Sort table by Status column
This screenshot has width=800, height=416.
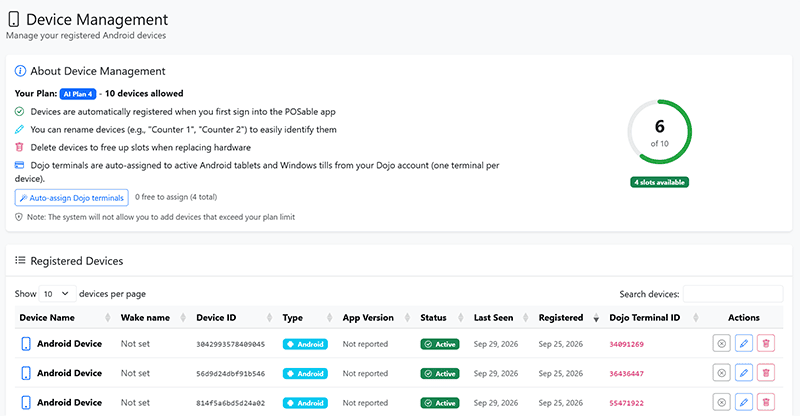coord(441,317)
